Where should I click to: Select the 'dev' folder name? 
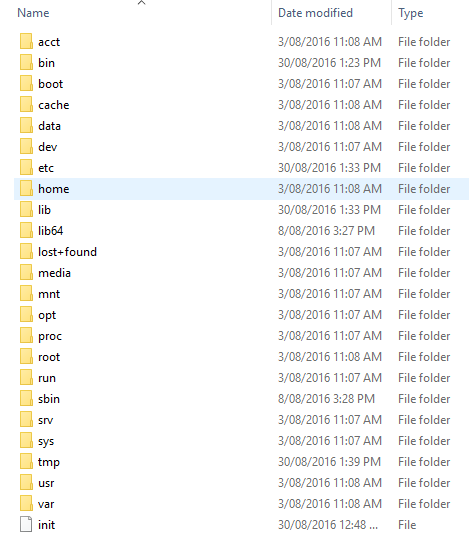[47, 147]
